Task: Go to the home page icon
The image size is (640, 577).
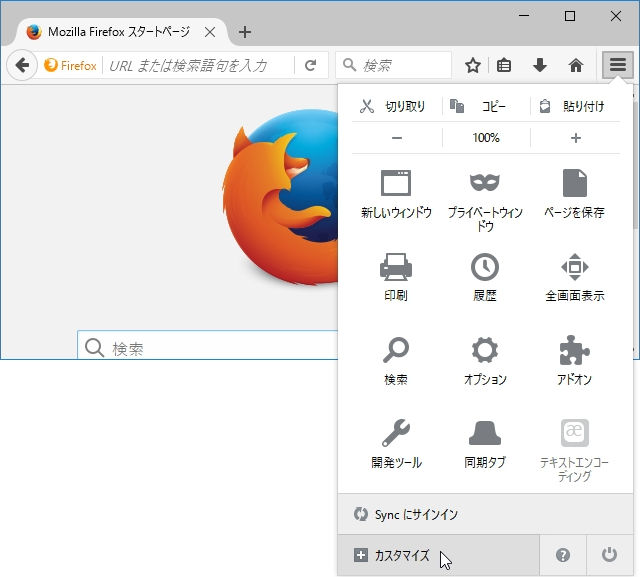Action: [x=576, y=65]
